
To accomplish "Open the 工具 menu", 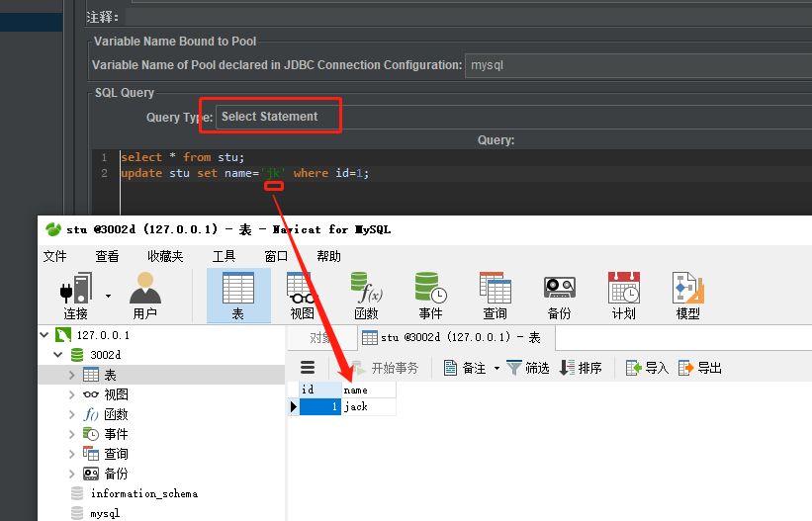I will point(224,256).
